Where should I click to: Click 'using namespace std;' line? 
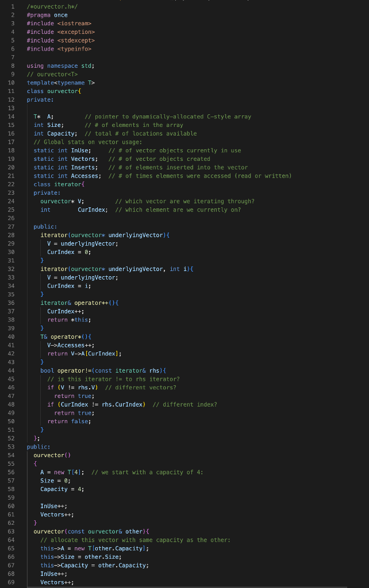pos(60,65)
